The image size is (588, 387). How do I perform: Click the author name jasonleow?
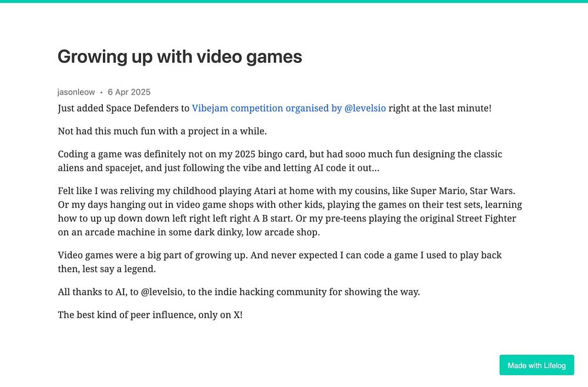point(76,92)
